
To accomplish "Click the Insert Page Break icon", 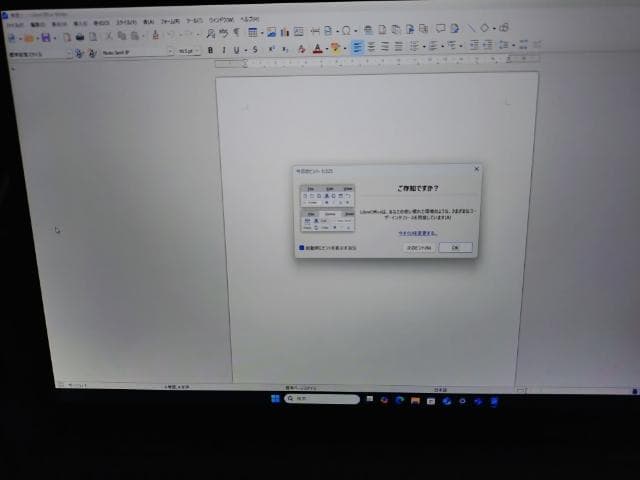I will [316, 31].
